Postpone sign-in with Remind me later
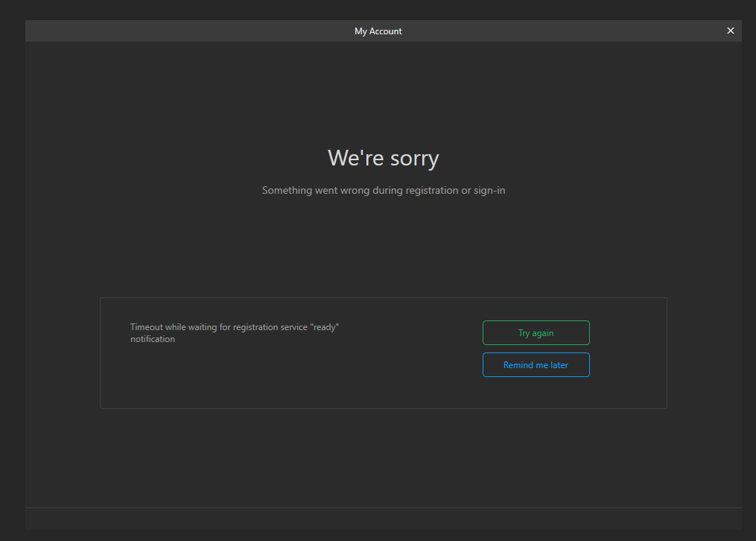This screenshot has height=541, width=756. [536, 365]
